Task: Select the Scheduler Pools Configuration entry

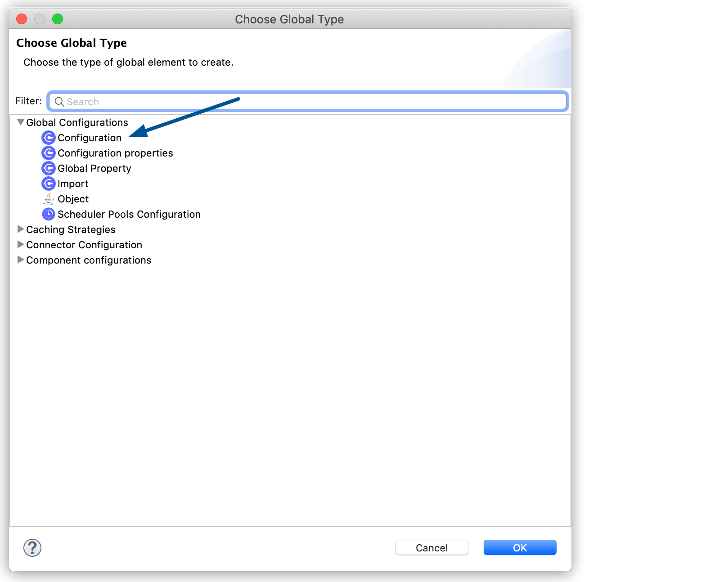Action: coord(129,214)
